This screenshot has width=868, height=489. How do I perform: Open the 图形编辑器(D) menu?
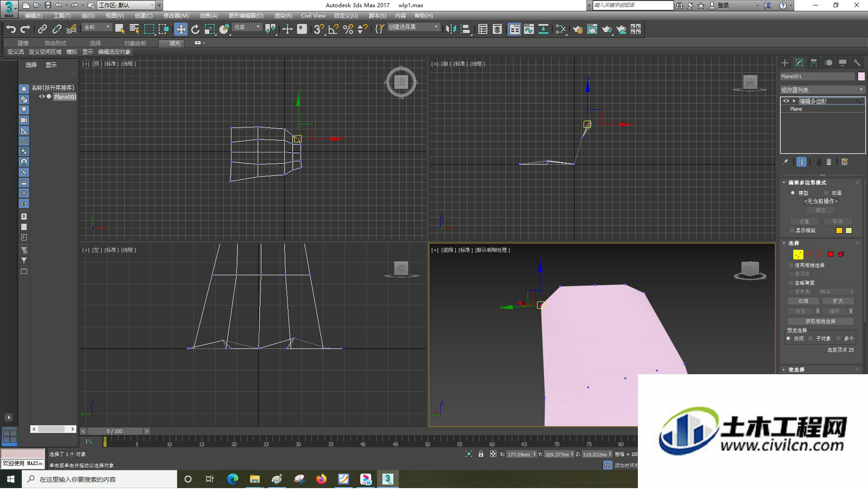tap(246, 16)
